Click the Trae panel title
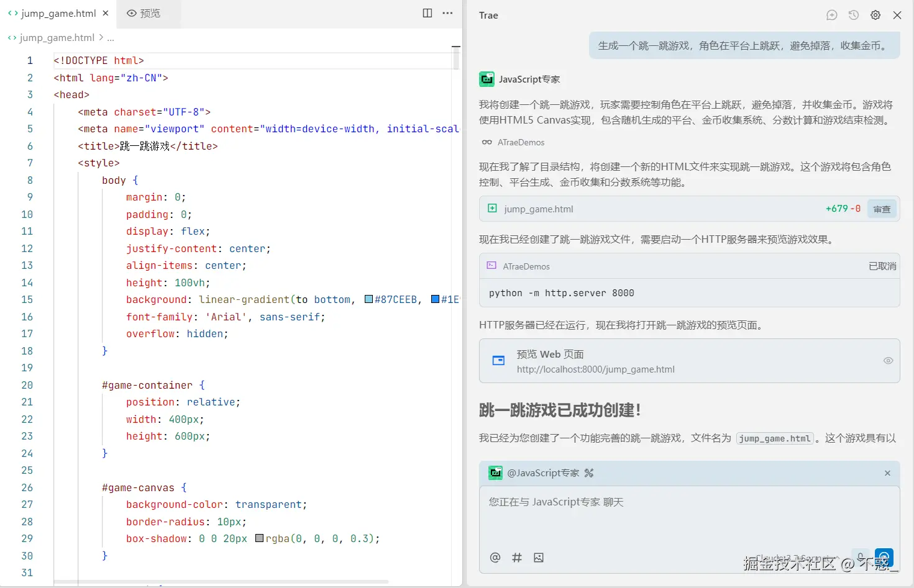Viewport: 914px width, 588px height. [488, 16]
